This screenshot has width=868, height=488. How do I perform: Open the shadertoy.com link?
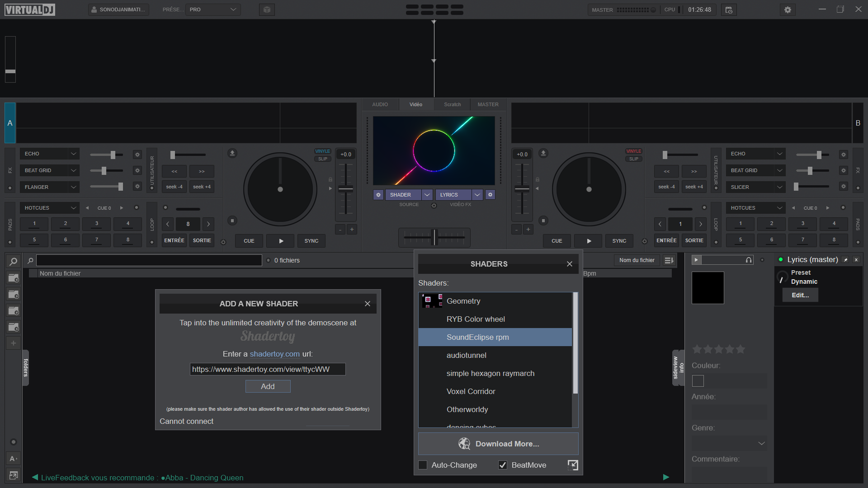(x=274, y=354)
